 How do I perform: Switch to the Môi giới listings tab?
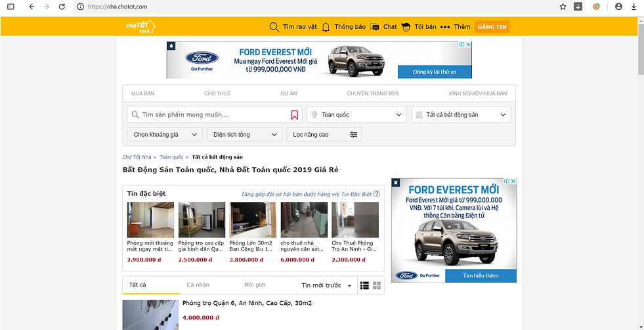click(x=255, y=285)
